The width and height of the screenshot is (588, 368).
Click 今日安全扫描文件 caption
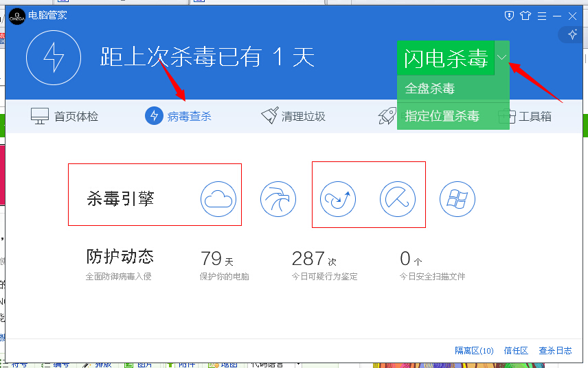(x=432, y=277)
